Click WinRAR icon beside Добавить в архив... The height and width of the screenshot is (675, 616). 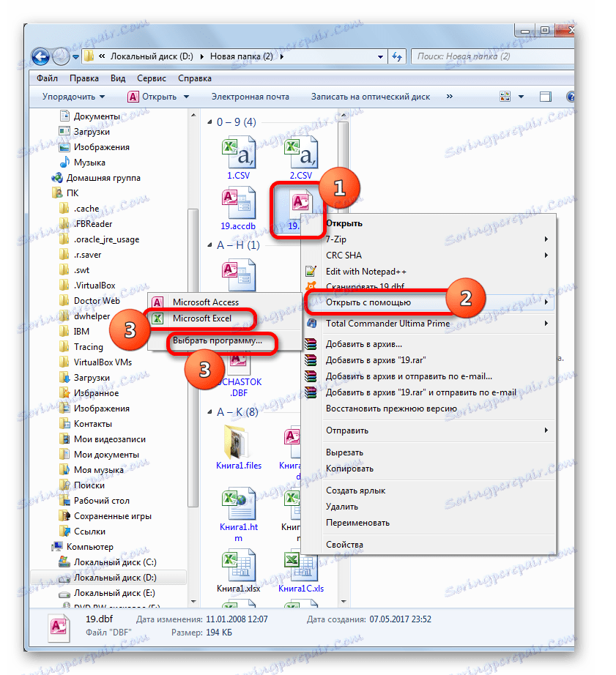tap(311, 344)
